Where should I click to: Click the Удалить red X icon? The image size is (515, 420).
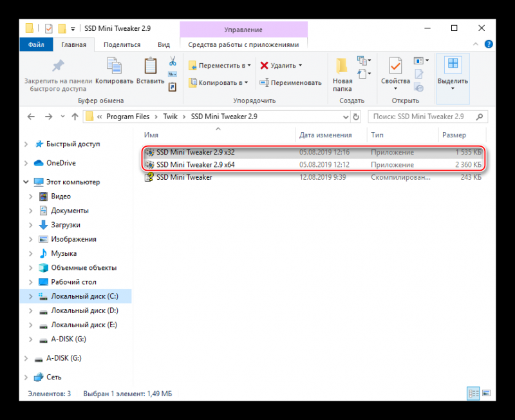pyautogui.click(x=264, y=66)
